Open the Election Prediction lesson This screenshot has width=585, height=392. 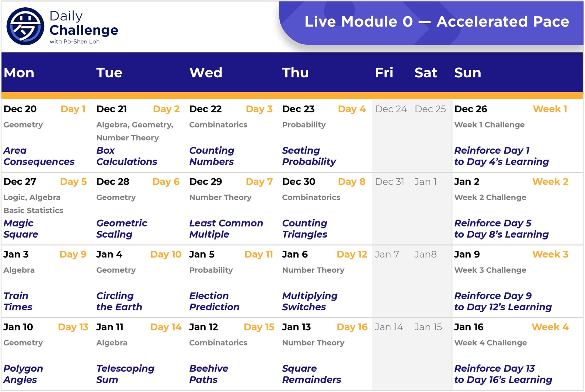pos(214,301)
